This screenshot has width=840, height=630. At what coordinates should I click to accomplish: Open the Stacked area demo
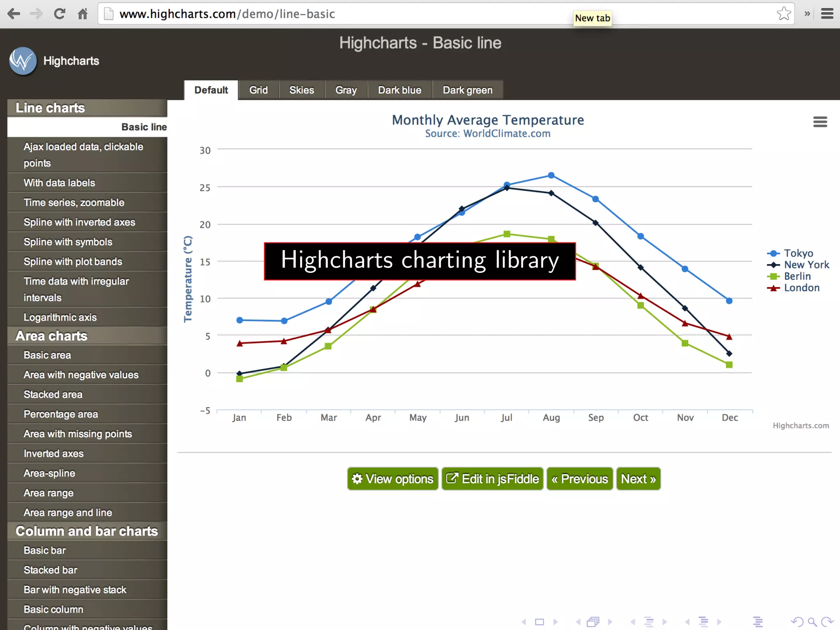click(87, 395)
